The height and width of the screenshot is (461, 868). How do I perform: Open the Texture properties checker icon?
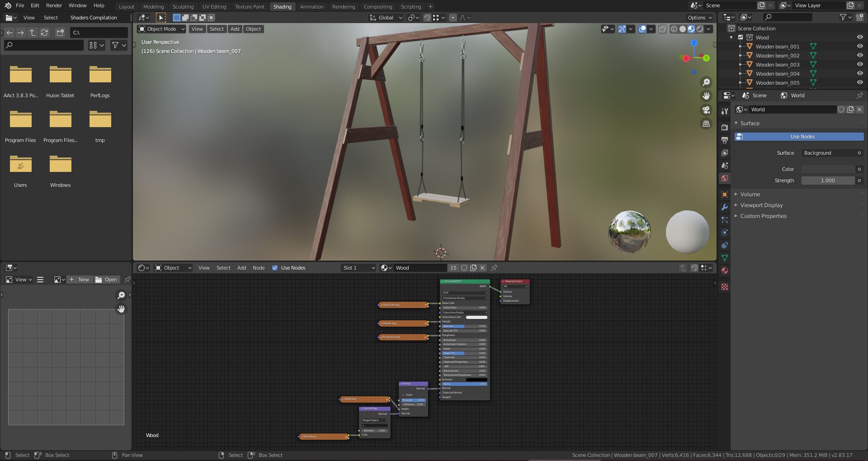pyautogui.click(x=725, y=287)
